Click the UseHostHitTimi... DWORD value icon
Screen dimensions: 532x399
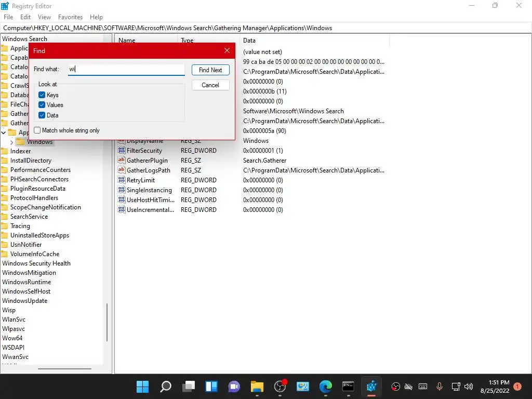(122, 199)
